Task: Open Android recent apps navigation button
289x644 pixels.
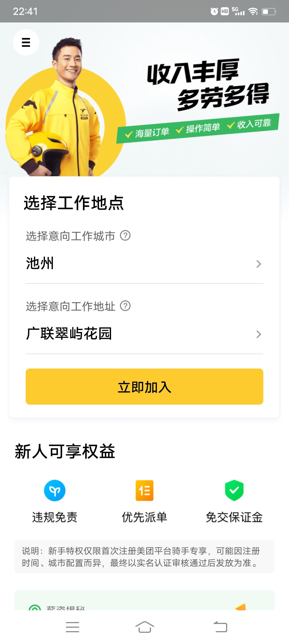Action: [73, 627]
